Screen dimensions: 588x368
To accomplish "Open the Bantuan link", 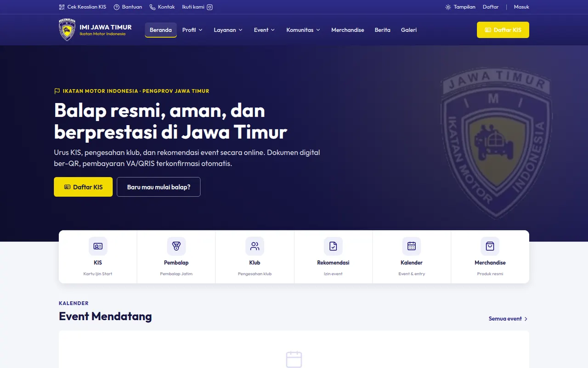I will click(128, 7).
